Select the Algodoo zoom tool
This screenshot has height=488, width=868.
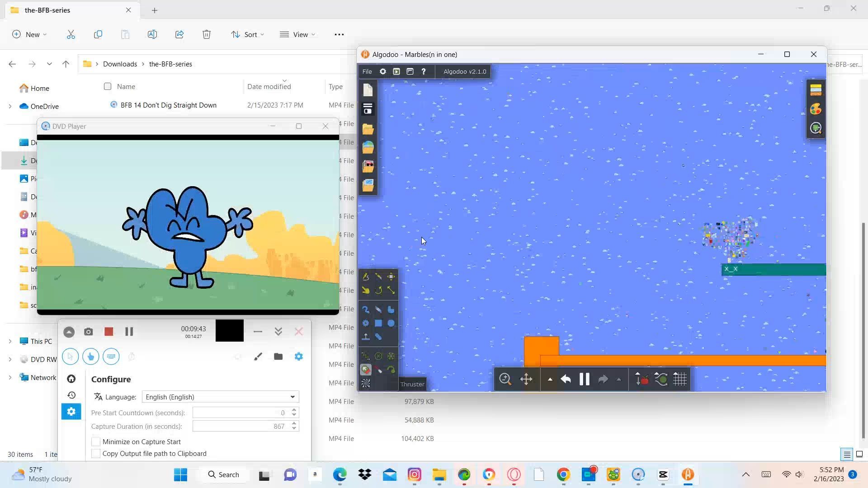pos(505,379)
